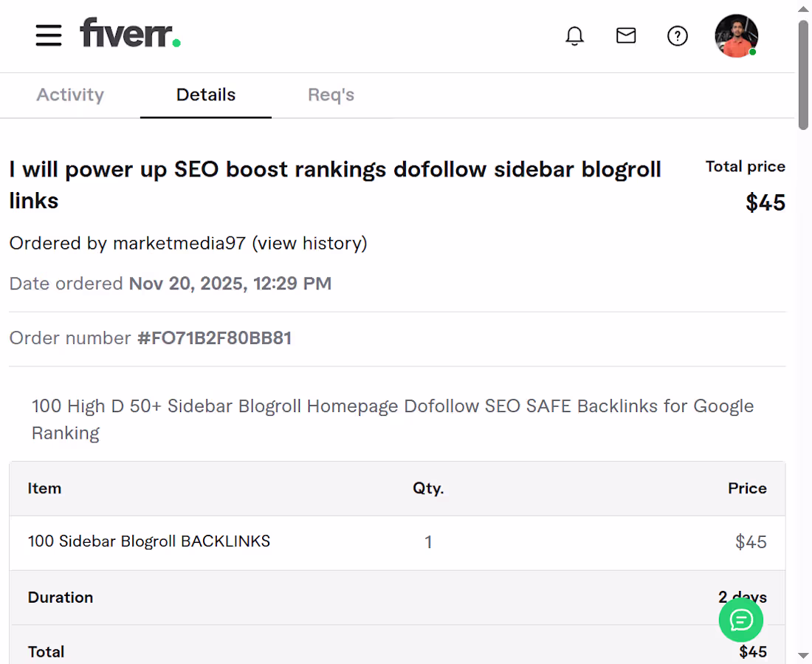Open the notifications bell
This screenshot has width=812, height=664.
(574, 35)
